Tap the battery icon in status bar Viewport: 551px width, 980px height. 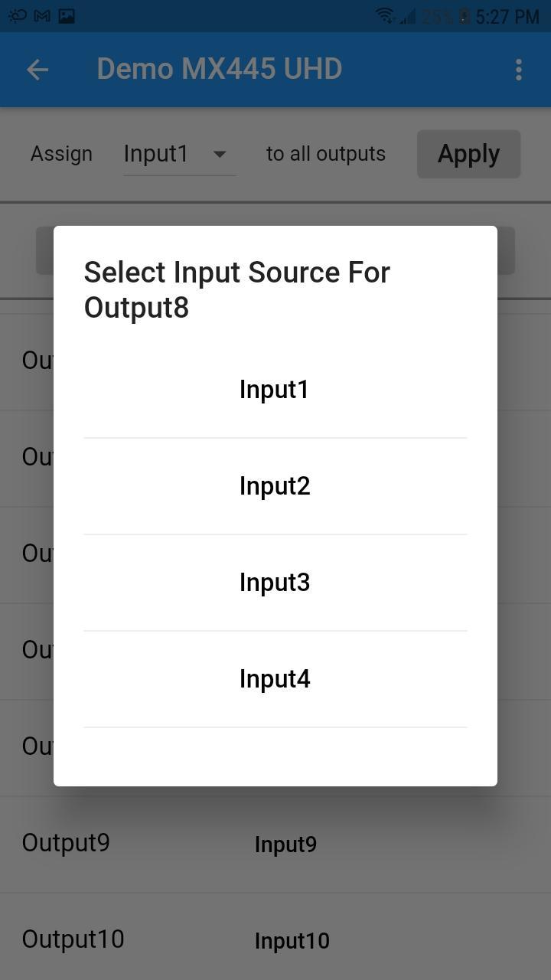pyautogui.click(x=464, y=15)
